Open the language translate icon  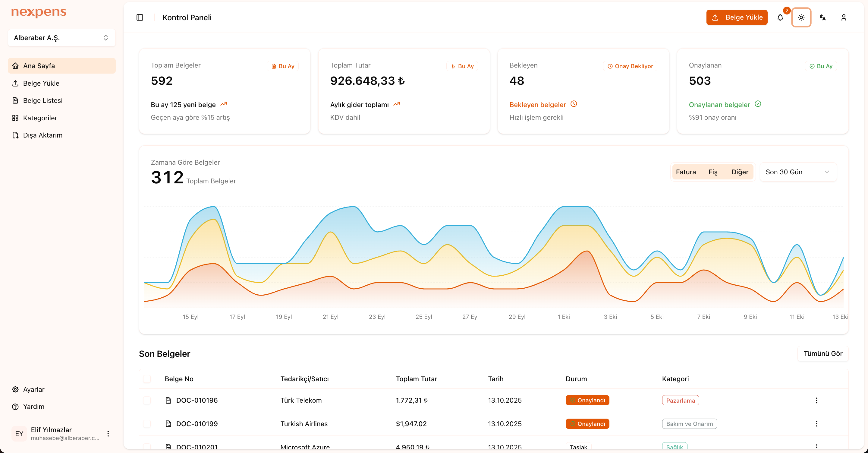[822, 17]
